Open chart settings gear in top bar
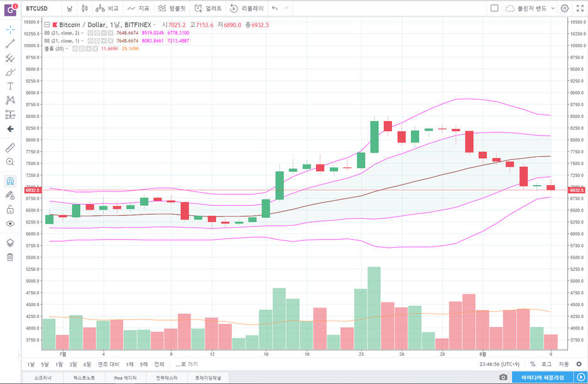 pos(565,8)
